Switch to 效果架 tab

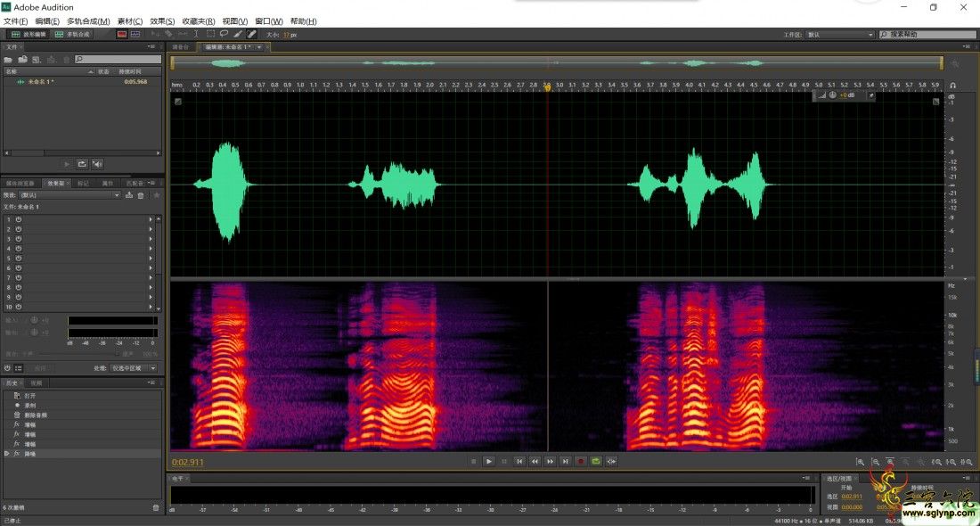[x=55, y=184]
